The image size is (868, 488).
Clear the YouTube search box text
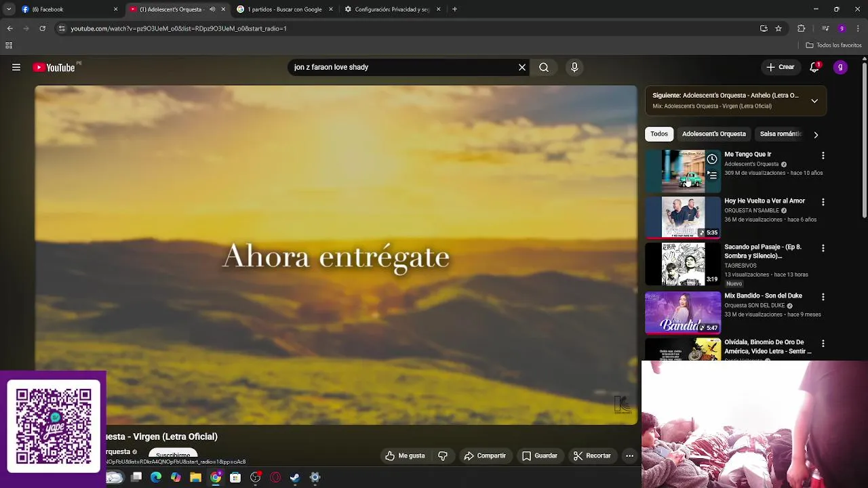click(x=522, y=67)
